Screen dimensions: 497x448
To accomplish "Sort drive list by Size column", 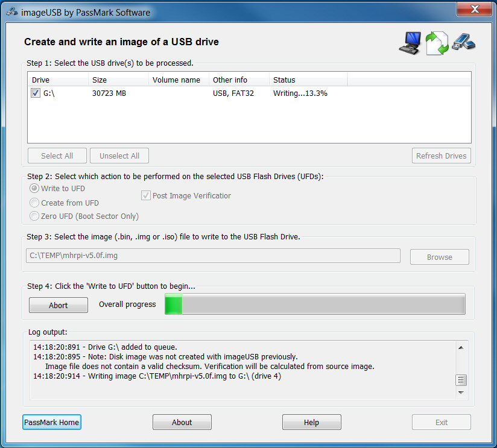I will [x=118, y=80].
